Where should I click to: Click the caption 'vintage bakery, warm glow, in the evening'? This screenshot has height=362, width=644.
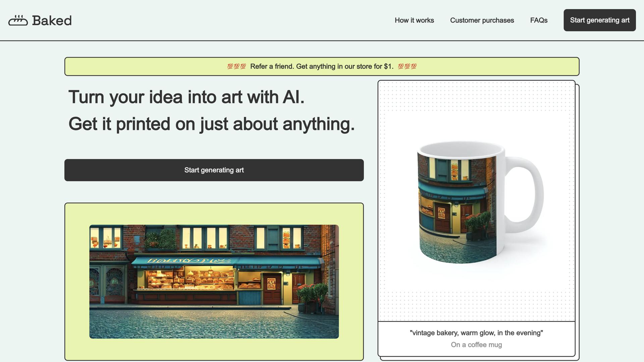476,333
